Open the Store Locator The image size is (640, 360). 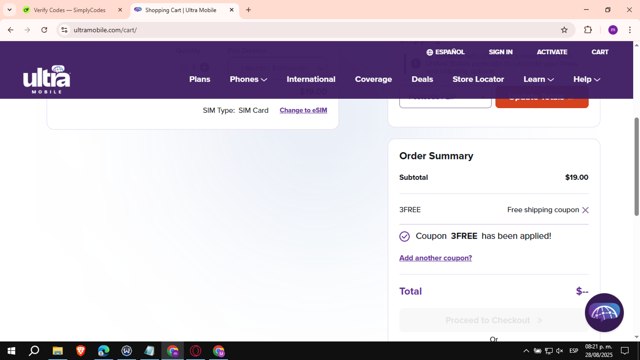tap(478, 79)
